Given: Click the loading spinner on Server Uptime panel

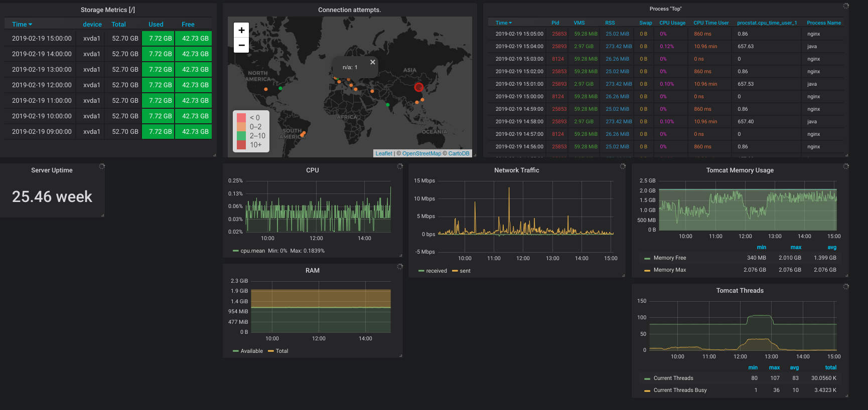Looking at the screenshot, I should (x=102, y=166).
